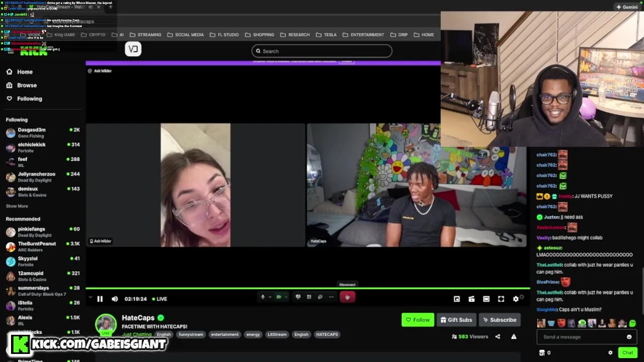Send message with green Chat button

click(627, 352)
